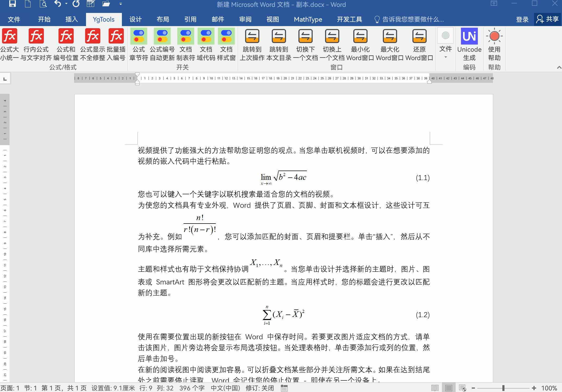Click the 登录 sign-in button

(522, 20)
